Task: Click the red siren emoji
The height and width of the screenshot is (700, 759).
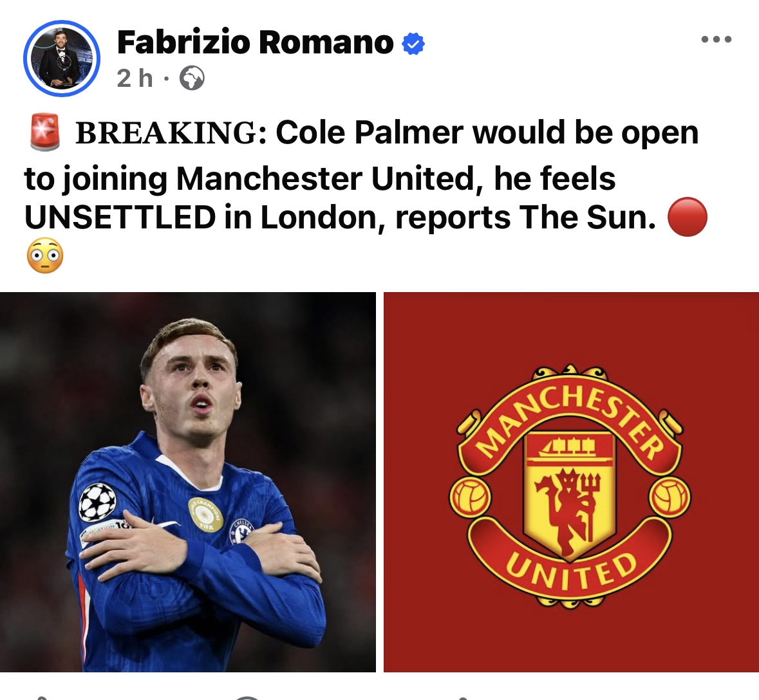Action: tap(44, 132)
